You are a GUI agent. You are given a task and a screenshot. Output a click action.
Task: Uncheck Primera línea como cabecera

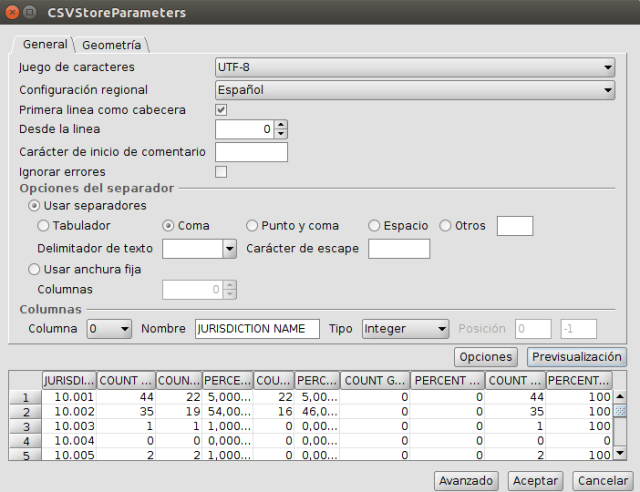tap(222, 110)
